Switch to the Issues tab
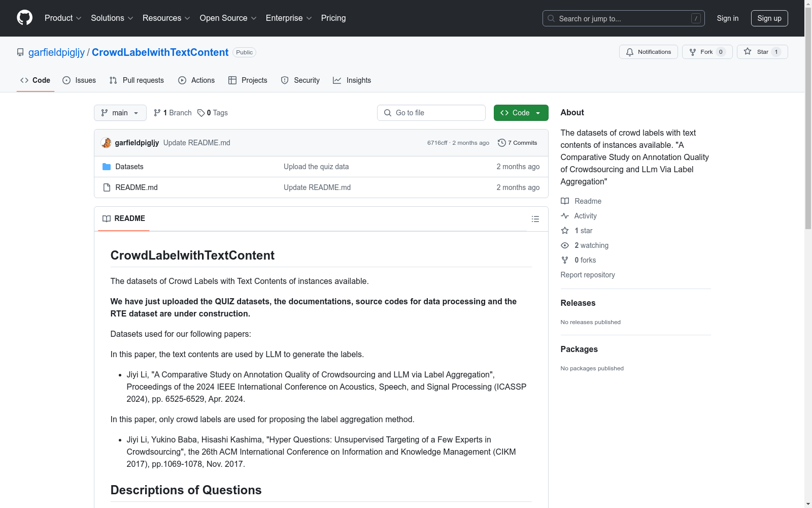This screenshot has height=508, width=812. tap(79, 80)
